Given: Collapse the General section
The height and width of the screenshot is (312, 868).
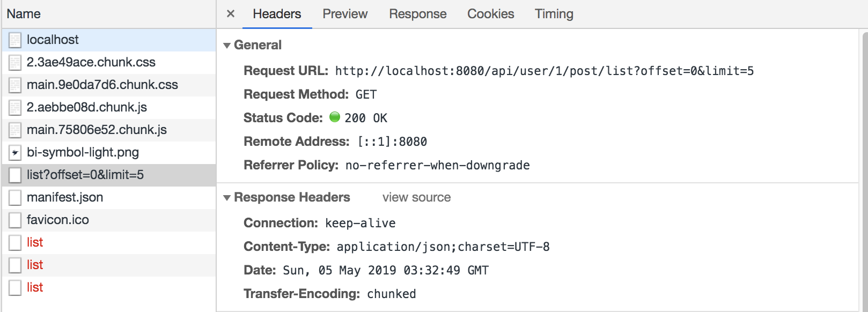Looking at the screenshot, I should [227, 46].
